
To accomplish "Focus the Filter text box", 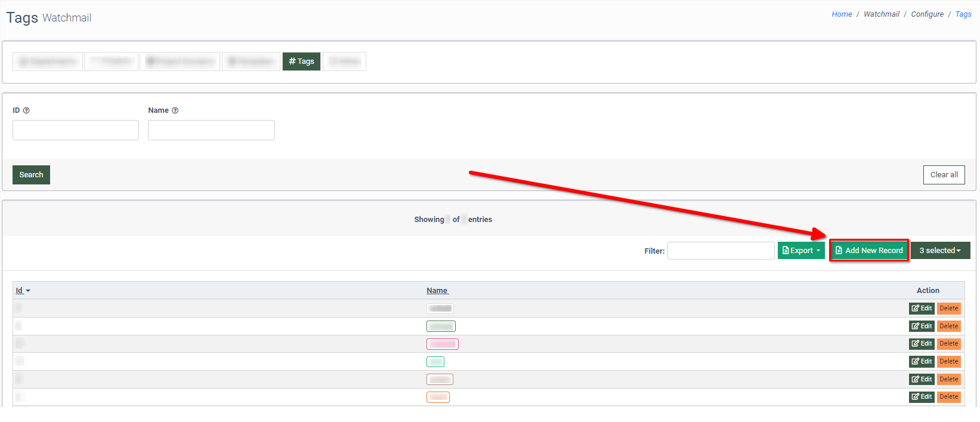I will pos(721,251).
